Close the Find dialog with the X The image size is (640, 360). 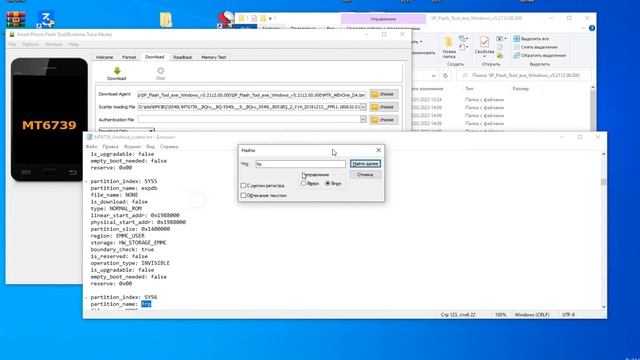pos(378,150)
